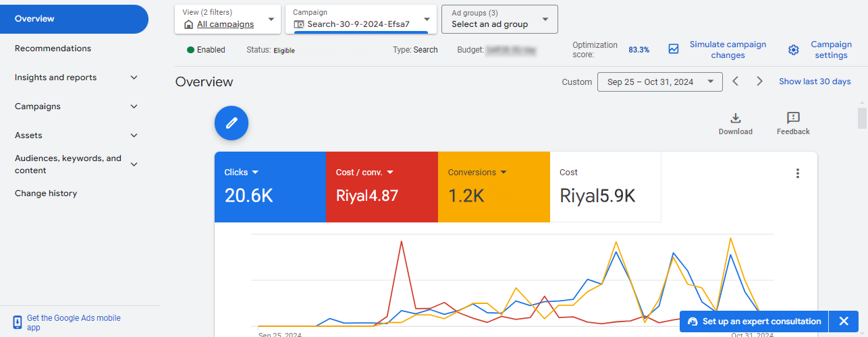Open the Clicks metric dropdown

coord(255,173)
